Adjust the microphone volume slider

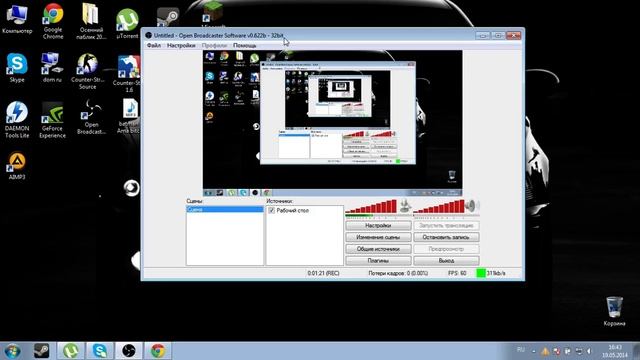click(x=371, y=207)
